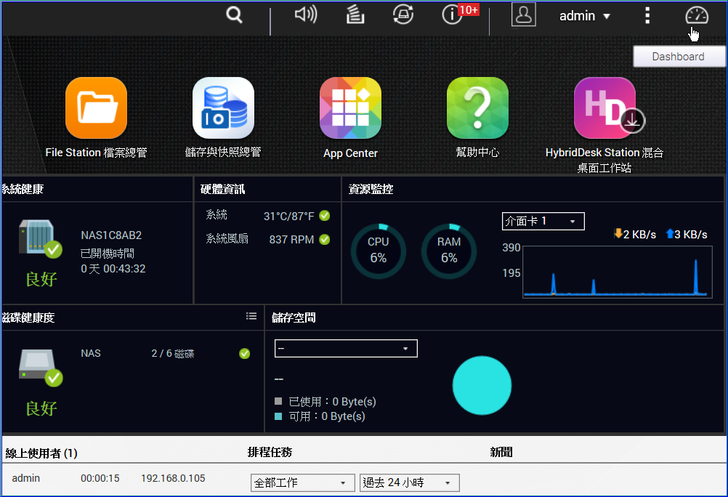728x497 pixels.
Task: Open background tasks stack icon
Action: tap(355, 15)
